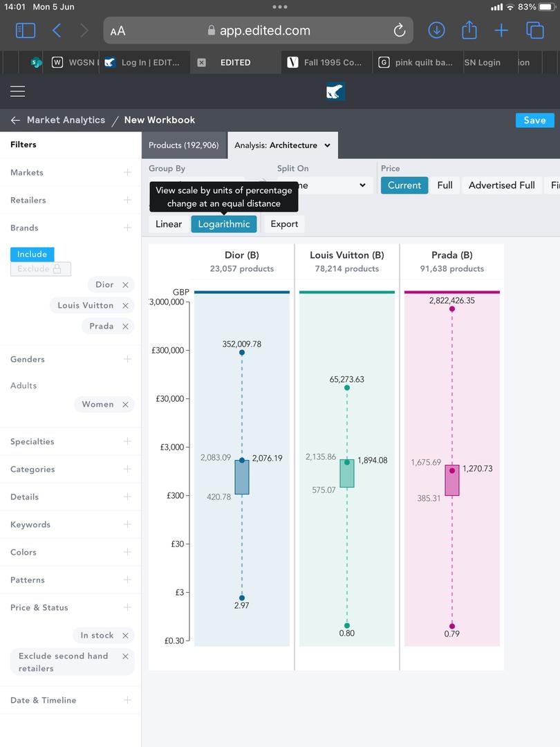Close the EDITED browser tab

[x=201, y=62]
